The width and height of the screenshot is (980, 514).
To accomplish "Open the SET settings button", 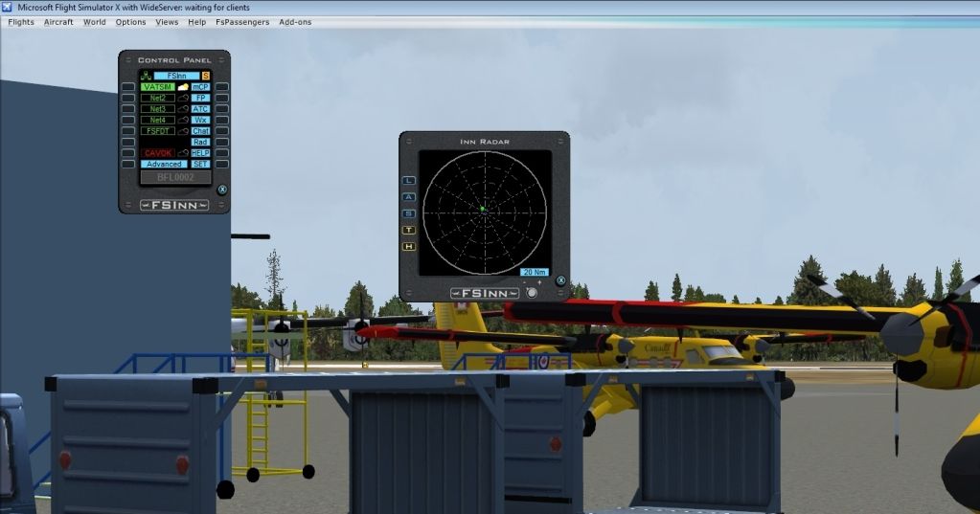I will point(200,165).
